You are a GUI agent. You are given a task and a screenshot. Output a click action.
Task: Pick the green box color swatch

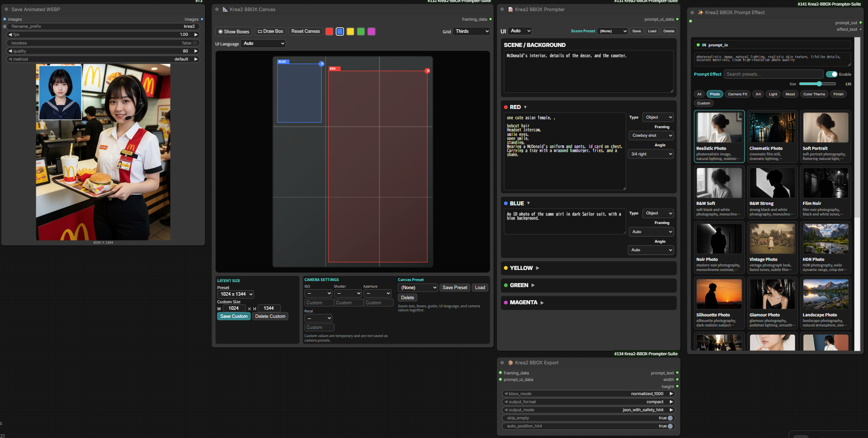[x=361, y=31]
